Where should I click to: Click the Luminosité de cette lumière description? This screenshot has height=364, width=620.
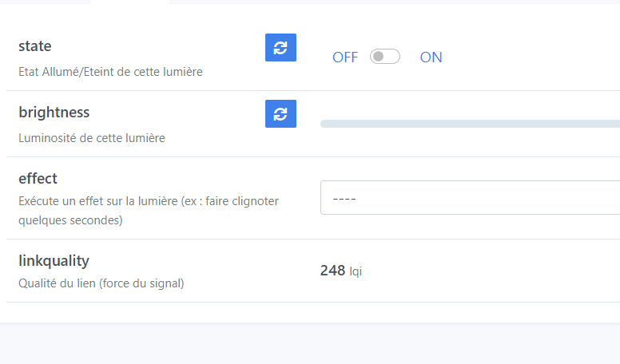(x=92, y=138)
